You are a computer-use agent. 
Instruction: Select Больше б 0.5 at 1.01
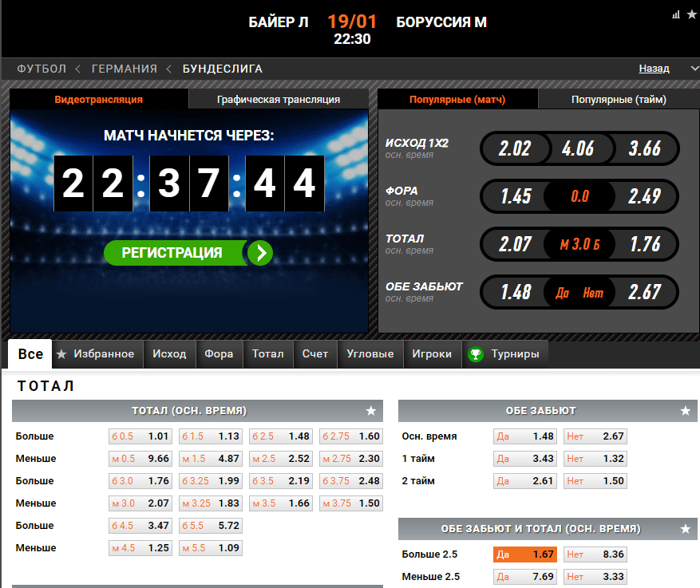pos(140,436)
